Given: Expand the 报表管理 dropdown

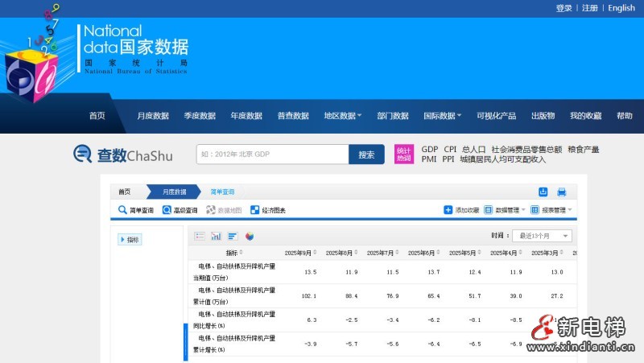Looking at the screenshot, I should coord(551,210).
